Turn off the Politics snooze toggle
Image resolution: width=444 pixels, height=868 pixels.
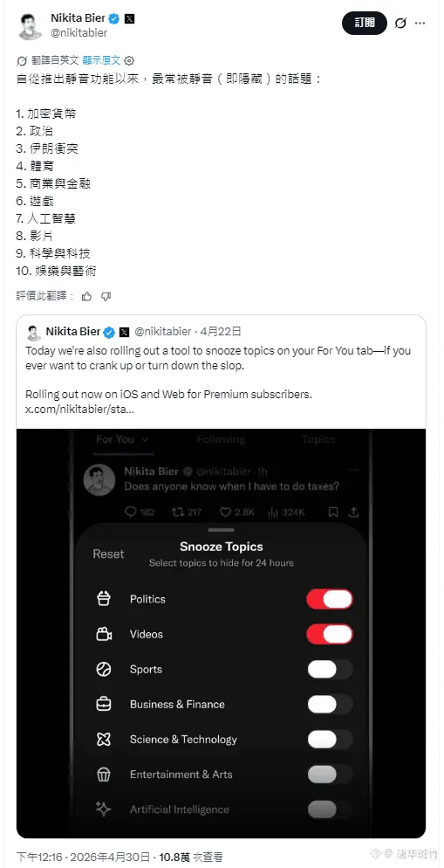pyautogui.click(x=330, y=599)
